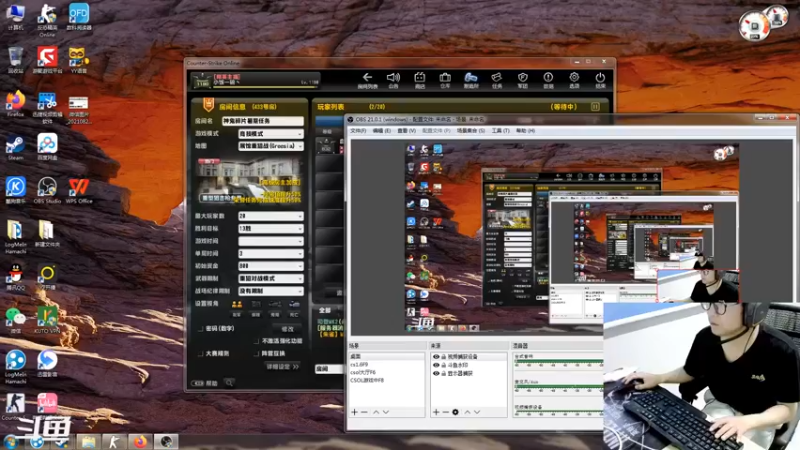The width and height of the screenshot is (800, 450).
Task: Click the back arrow room list icon
Action: pyautogui.click(x=367, y=78)
